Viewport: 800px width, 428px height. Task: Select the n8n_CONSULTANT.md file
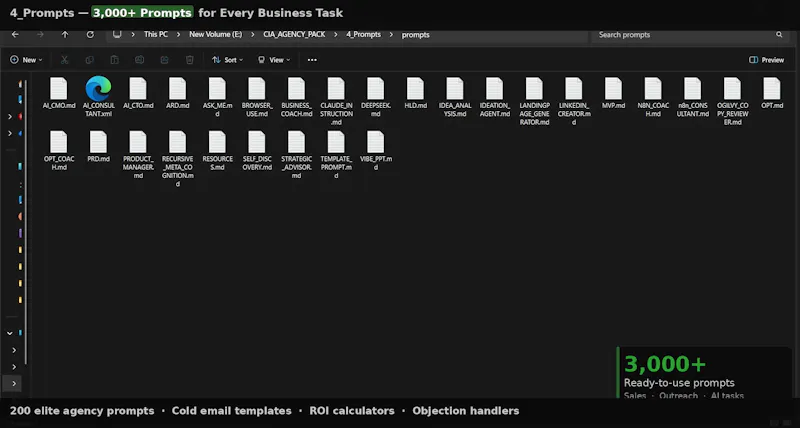[x=692, y=97]
